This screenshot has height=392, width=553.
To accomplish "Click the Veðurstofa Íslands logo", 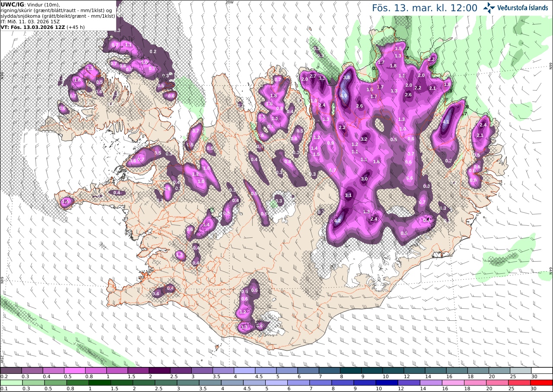I will (x=515, y=8).
